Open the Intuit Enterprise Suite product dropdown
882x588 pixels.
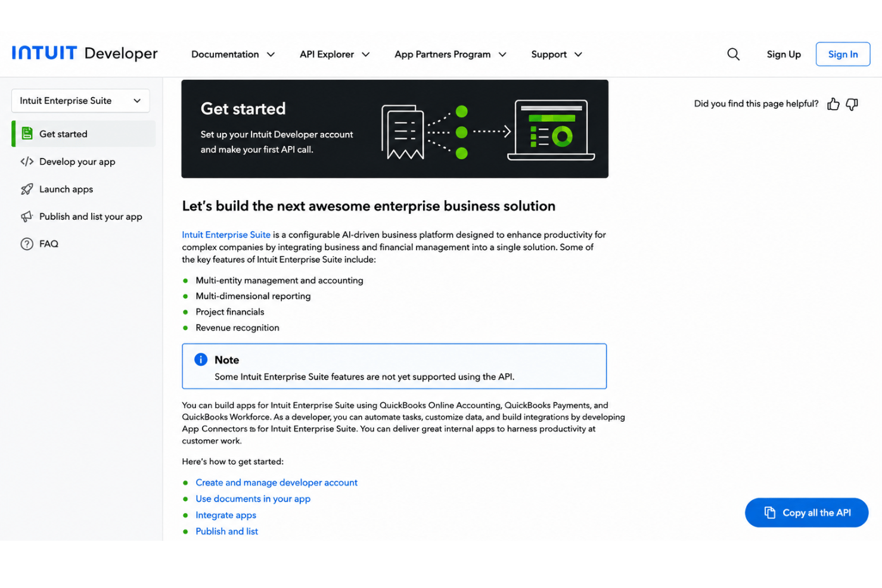point(80,101)
